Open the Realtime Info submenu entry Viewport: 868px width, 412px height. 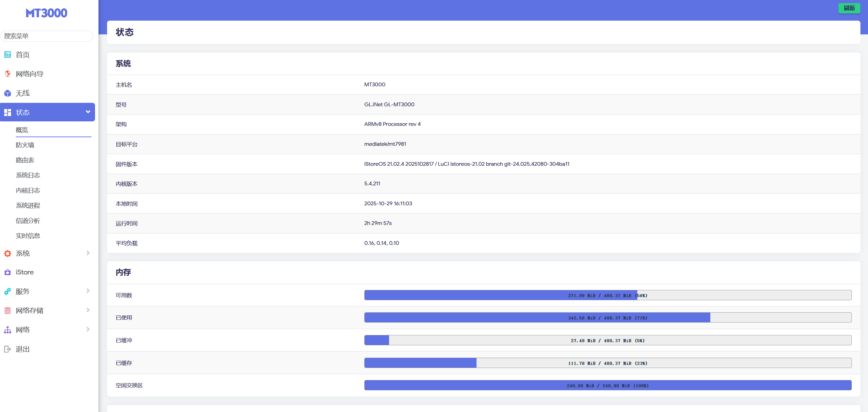tap(28, 236)
